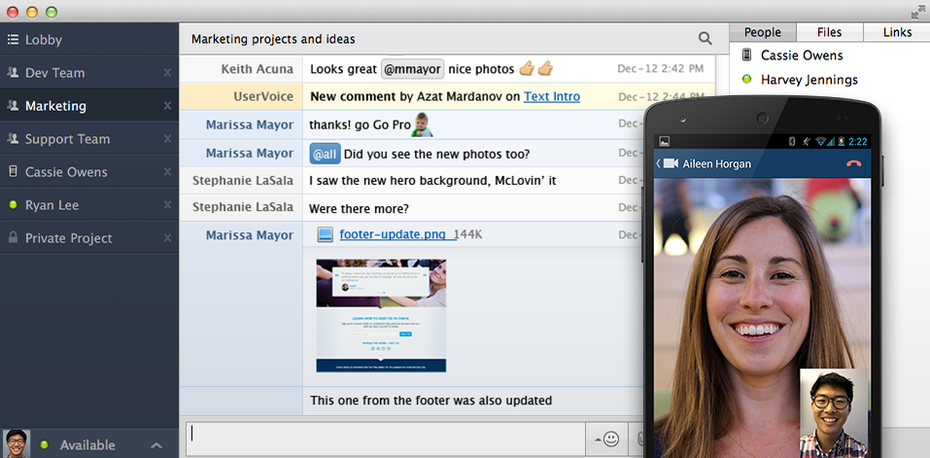Screen dimensions: 930x458
Task: Click the message input field
Action: tap(385, 438)
